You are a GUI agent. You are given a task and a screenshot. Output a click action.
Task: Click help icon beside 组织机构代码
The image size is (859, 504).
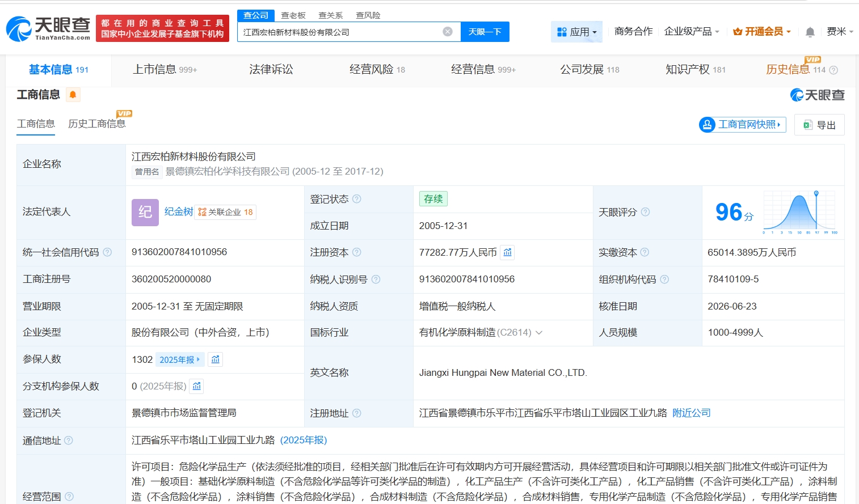664,279
